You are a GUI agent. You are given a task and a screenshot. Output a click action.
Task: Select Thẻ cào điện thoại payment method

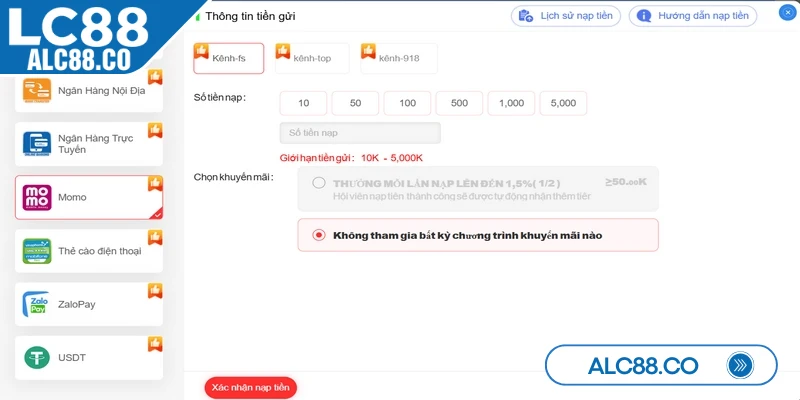click(89, 251)
